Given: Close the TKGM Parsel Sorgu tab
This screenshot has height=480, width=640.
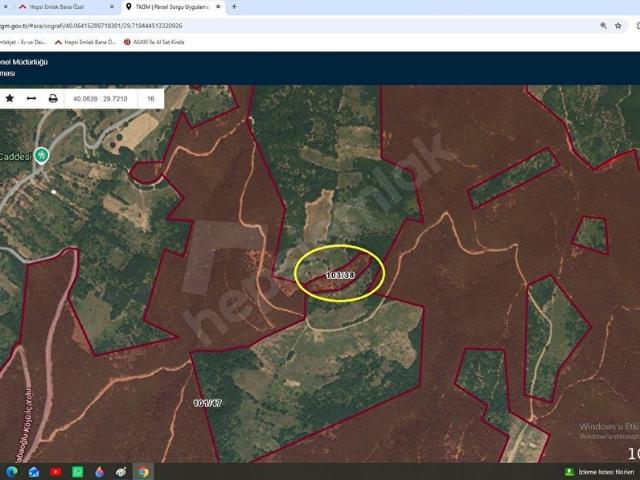Looking at the screenshot, I should 218,7.
